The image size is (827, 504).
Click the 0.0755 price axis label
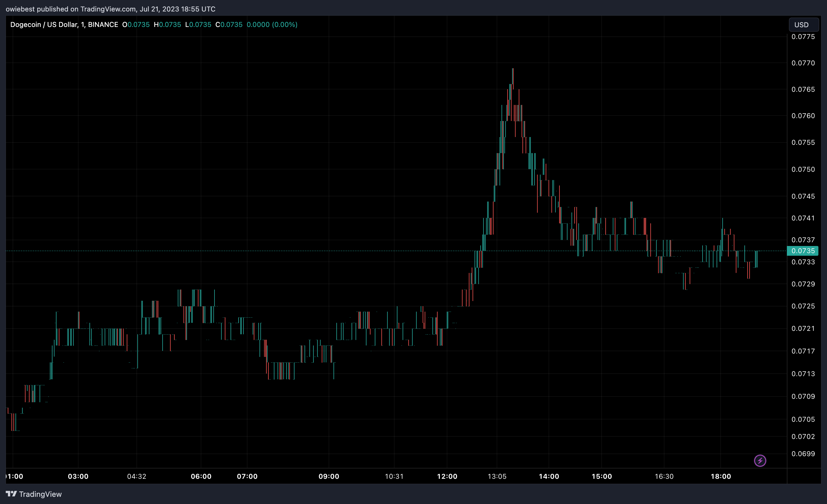tap(803, 142)
